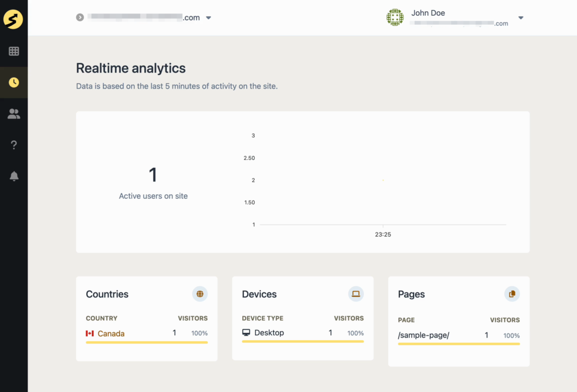Open the dashboard grid icon in sidebar
The width and height of the screenshot is (577, 392).
(x=14, y=51)
